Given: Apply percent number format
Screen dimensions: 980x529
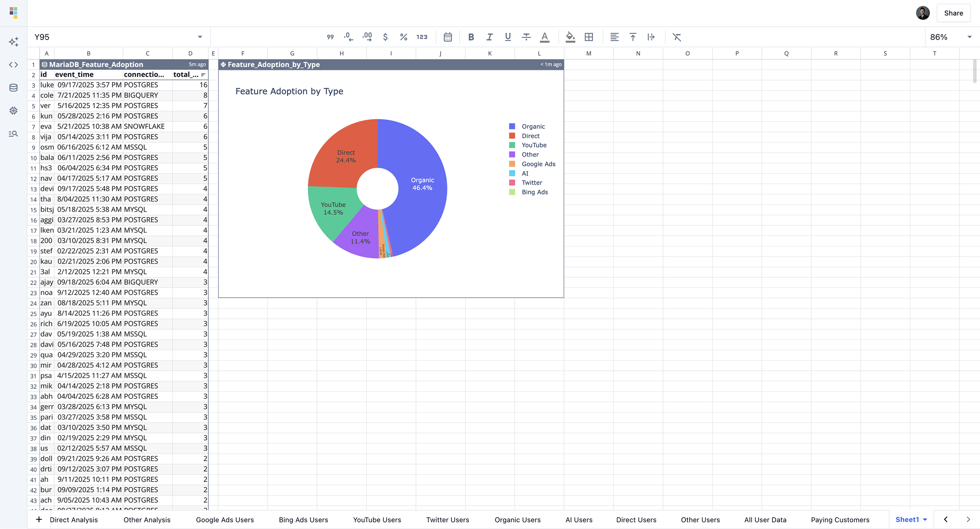Looking at the screenshot, I should 403,37.
